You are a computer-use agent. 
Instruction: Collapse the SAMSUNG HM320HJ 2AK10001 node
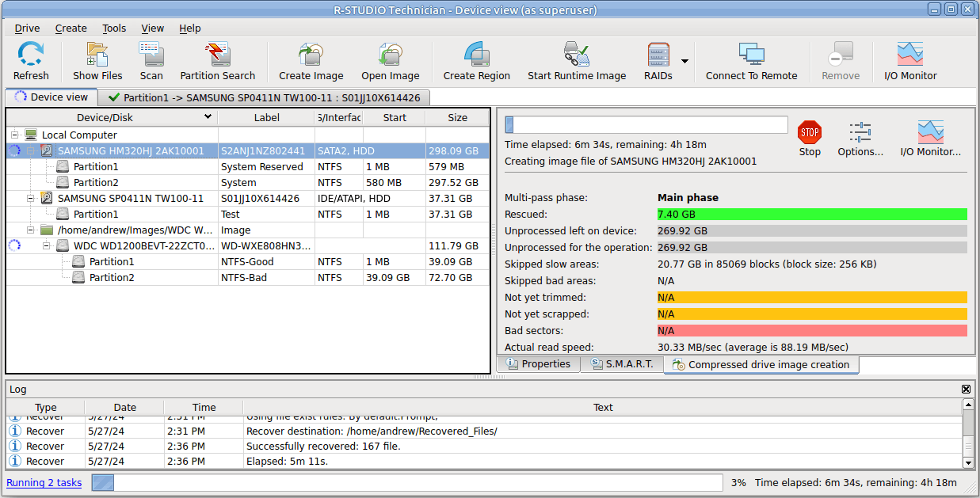30,150
